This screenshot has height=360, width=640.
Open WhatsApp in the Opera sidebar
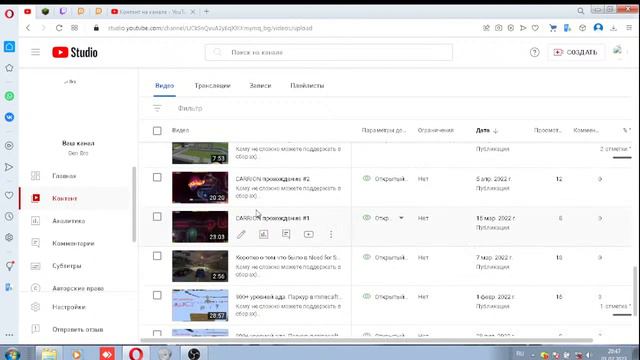coord(9,96)
